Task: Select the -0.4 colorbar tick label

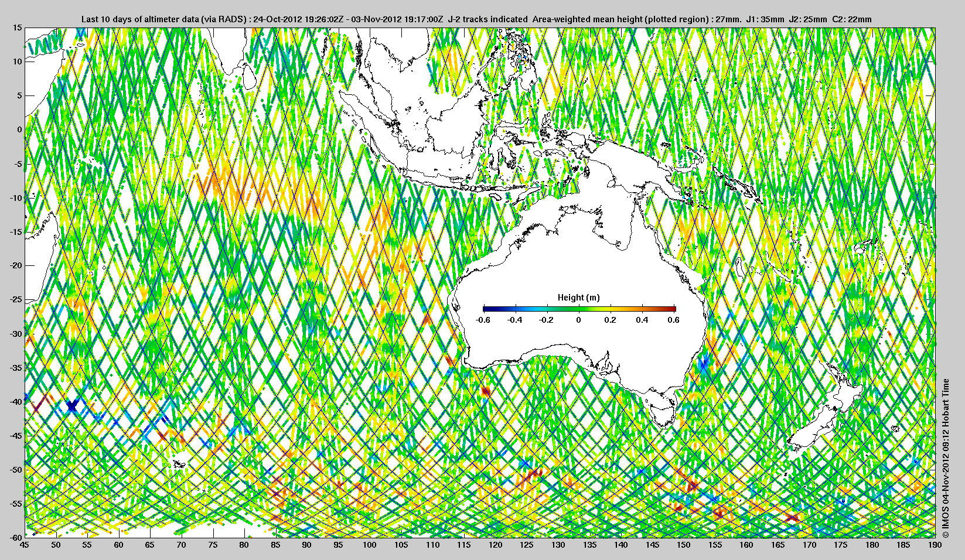Action: (x=515, y=320)
